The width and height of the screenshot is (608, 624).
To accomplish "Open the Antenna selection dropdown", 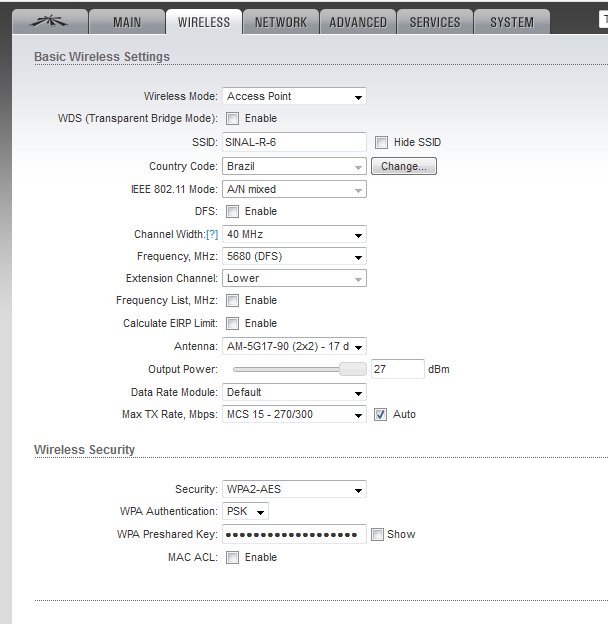I will pyautogui.click(x=294, y=346).
